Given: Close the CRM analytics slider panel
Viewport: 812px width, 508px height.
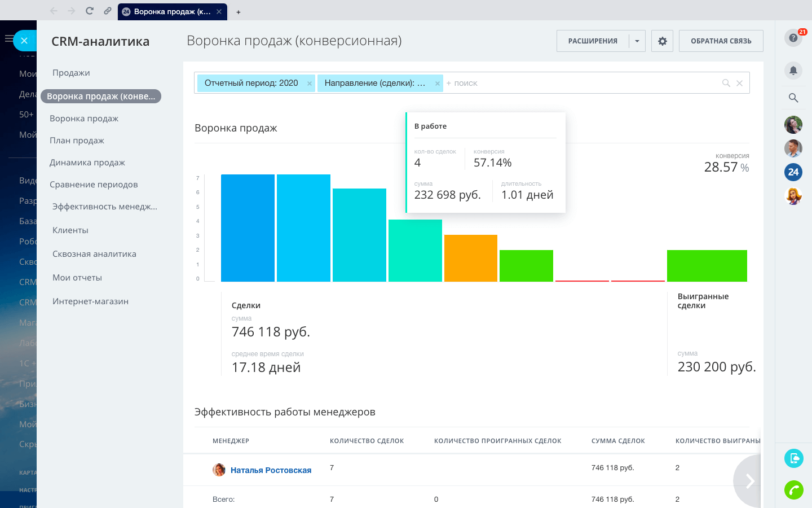Looking at the screenshot, I should tap(24, 41).
